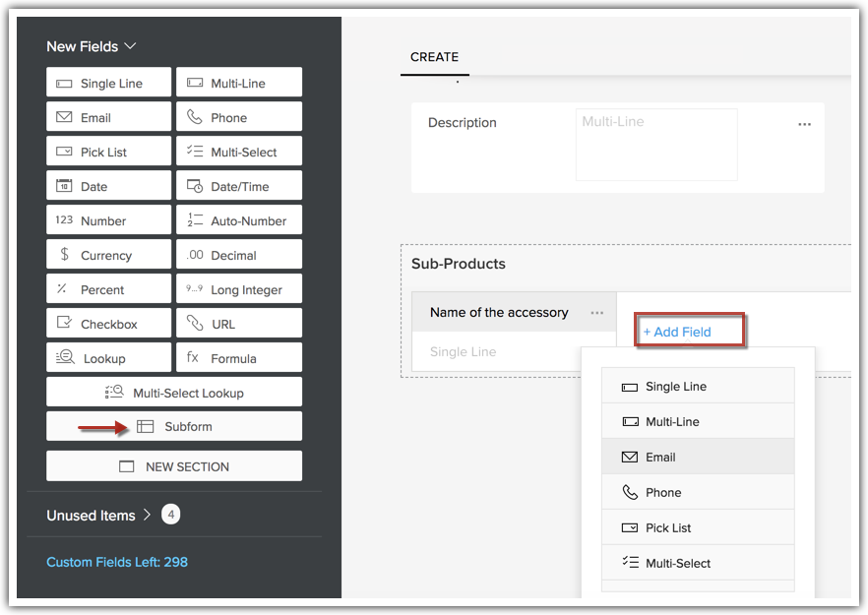This screenshot has width=868, height=615.
Task: Click the Lookup field icon
Action: tap(65, 358)
